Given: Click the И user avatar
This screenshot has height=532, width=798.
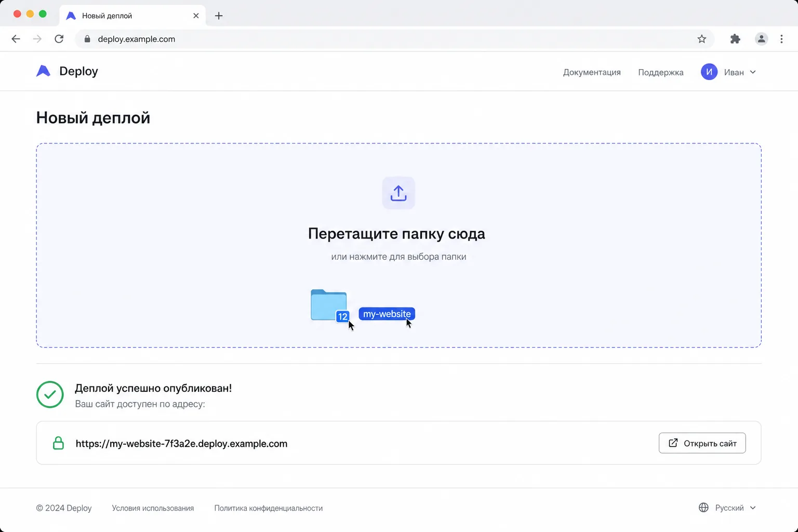Looking at the screenshot, I should pyautogui.click(x=709, y=72).
